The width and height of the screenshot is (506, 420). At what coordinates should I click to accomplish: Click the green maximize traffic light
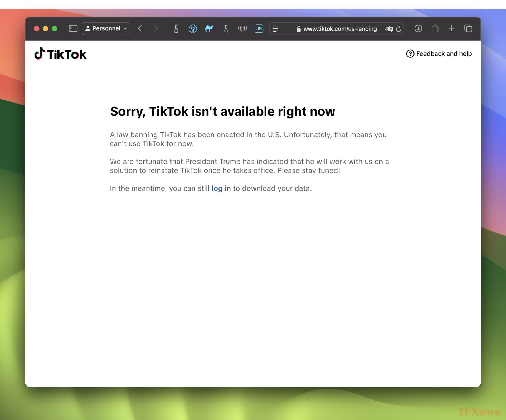pos(55,28)
